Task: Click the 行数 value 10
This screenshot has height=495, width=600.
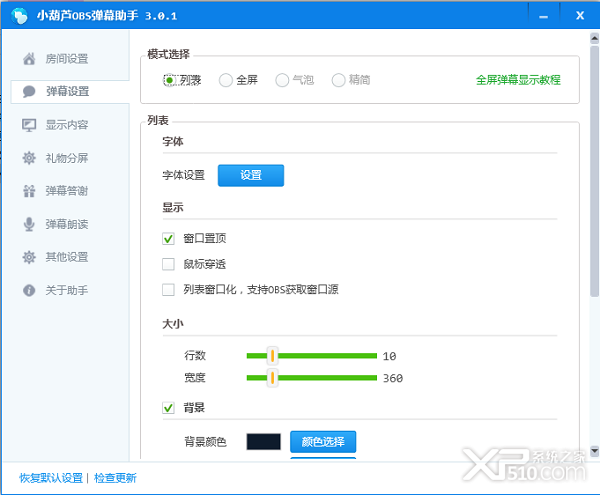Action: (x=389, y=356)
